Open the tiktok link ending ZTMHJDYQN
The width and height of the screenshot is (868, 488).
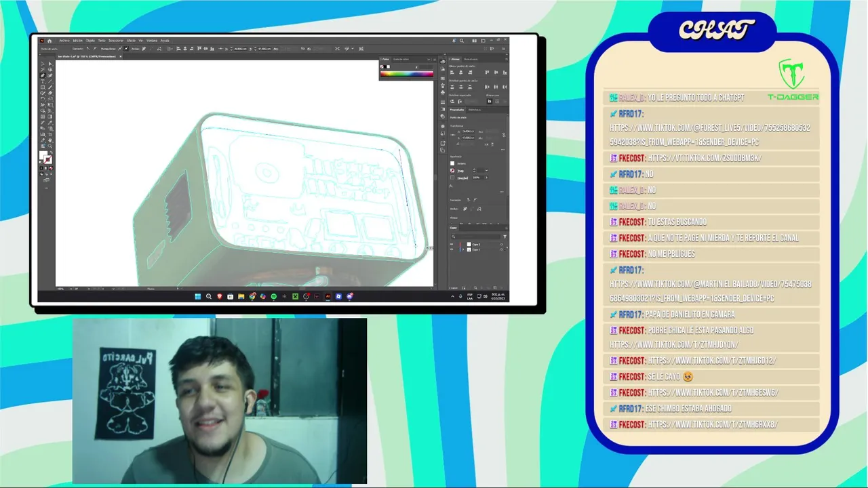coord(673,344)
